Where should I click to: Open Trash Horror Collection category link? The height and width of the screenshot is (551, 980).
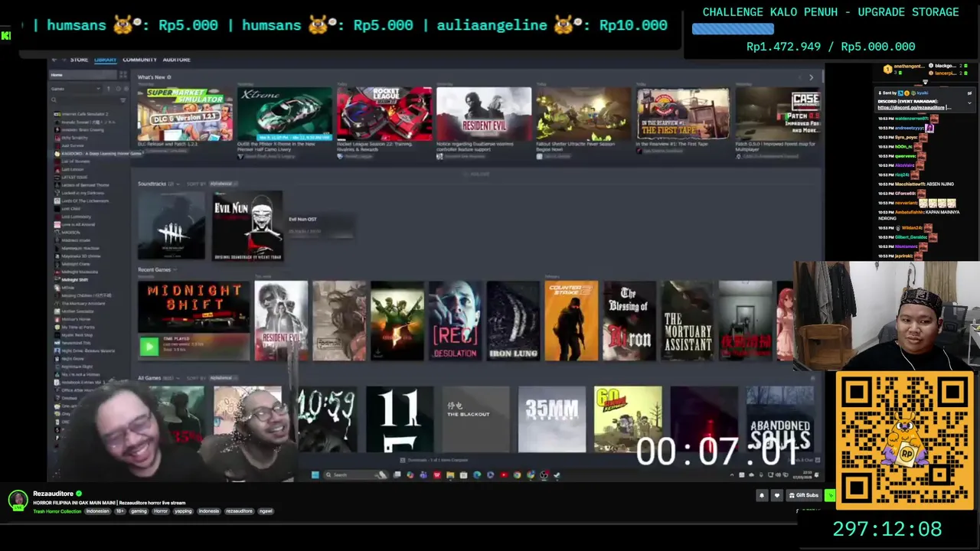(57, 511)
